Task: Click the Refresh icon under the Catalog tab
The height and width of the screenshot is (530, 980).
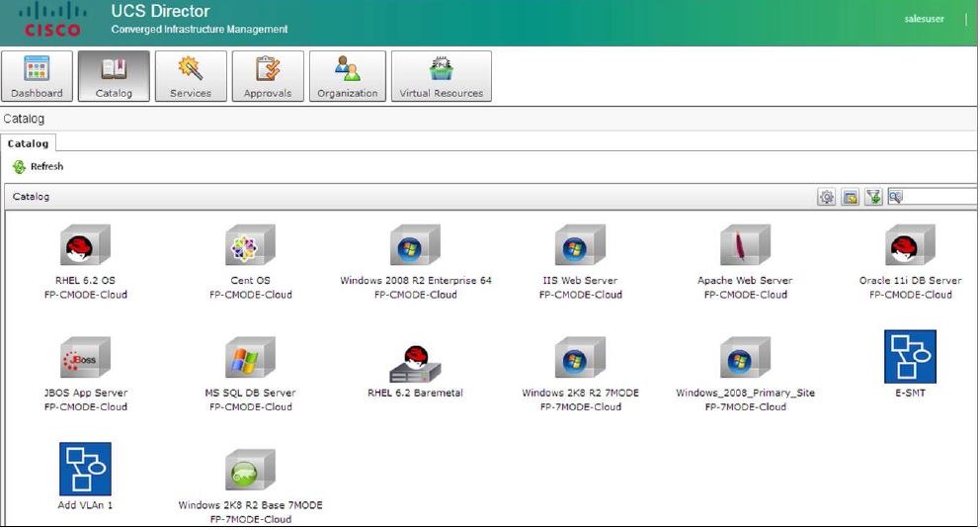Action: 20,167
